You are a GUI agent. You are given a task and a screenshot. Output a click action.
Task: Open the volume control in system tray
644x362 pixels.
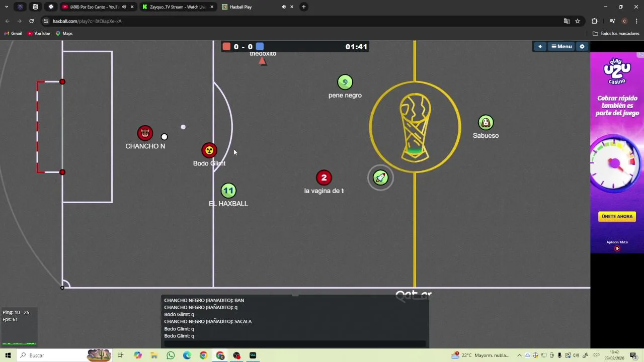pos(576,355)
